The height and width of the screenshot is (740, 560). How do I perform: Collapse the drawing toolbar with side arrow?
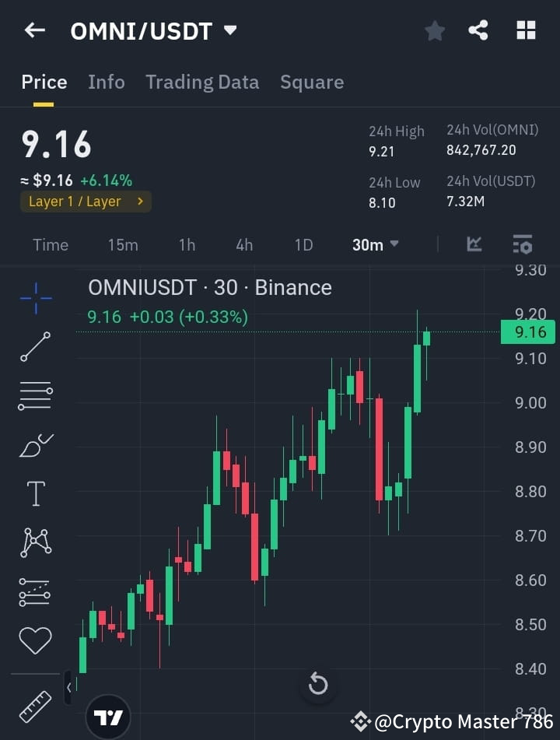(x=68, y=687)
